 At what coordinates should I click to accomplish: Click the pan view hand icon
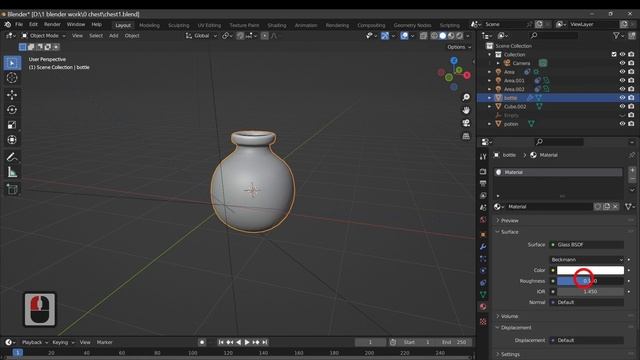click(x=466, y=110)
